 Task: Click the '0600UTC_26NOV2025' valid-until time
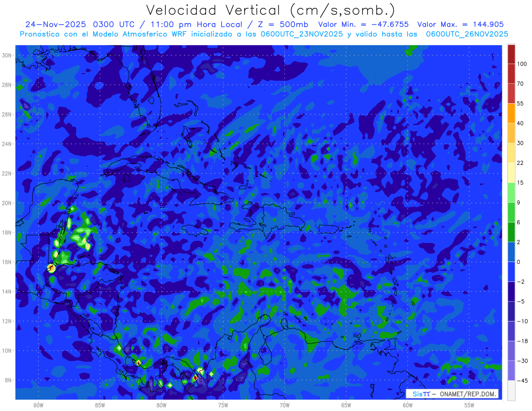[x=467, y=34]
